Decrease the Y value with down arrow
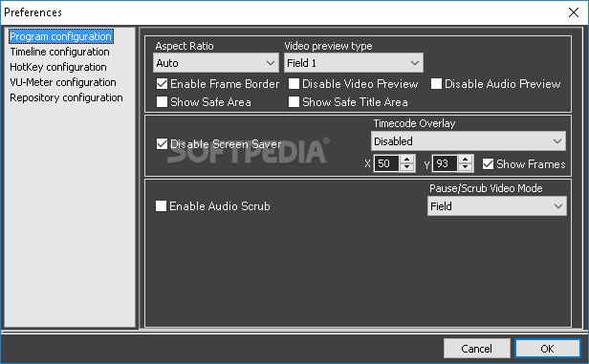Viewport: 589px width, 364px height. (x=466, y=167)
